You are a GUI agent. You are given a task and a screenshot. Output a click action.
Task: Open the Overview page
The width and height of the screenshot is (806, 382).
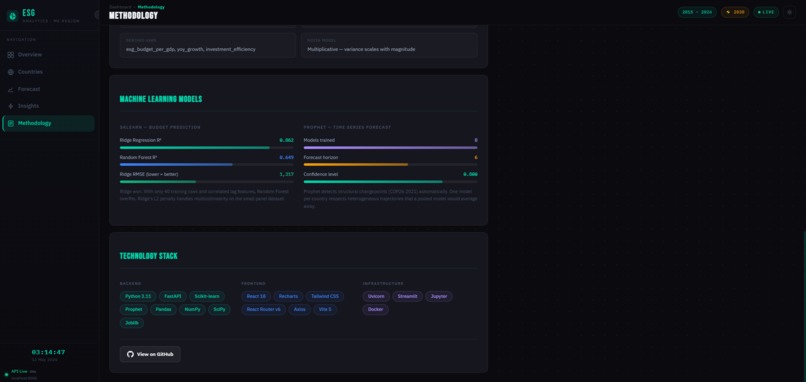tap(48, 54)
